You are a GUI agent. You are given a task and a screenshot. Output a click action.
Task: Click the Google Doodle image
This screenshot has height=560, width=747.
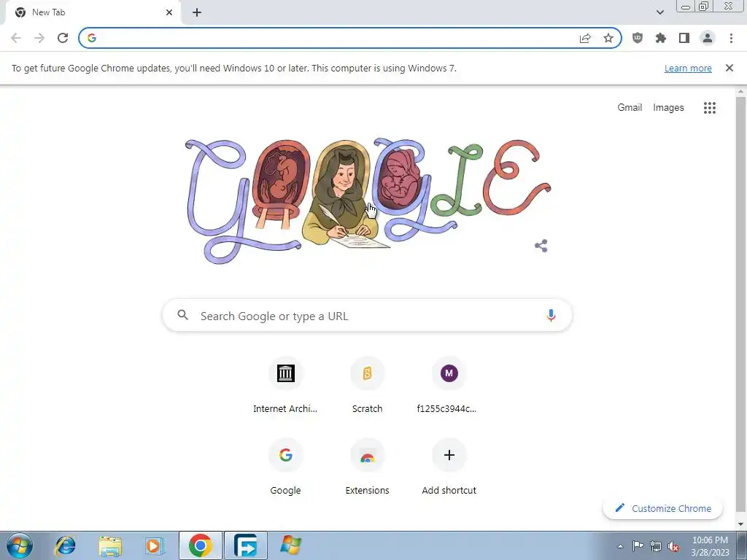coord(368,201)
